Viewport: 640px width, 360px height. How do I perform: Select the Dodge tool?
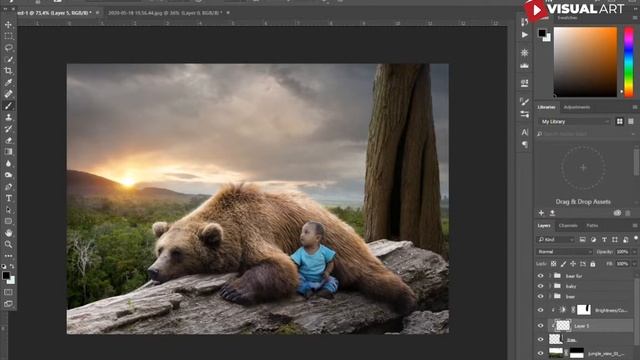[8, 175]
